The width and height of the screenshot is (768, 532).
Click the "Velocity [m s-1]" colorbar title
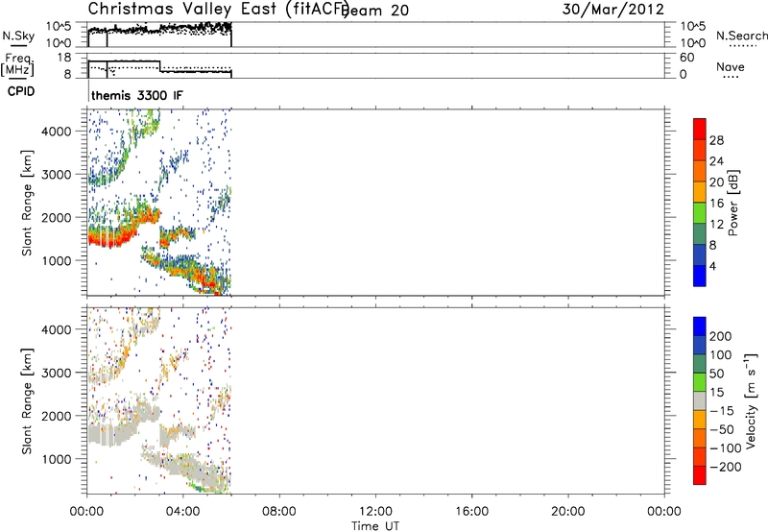(x=751, y=400)
